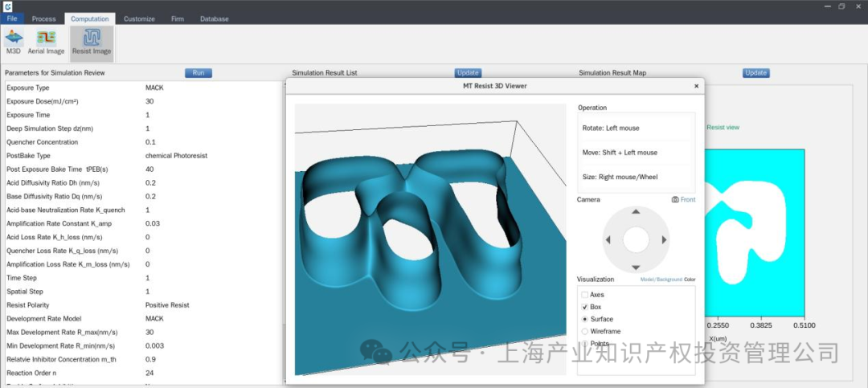Click Size: Right mouse/Wheel hint
This screenshot has height=388, width=868.
(x=618, y=177)
